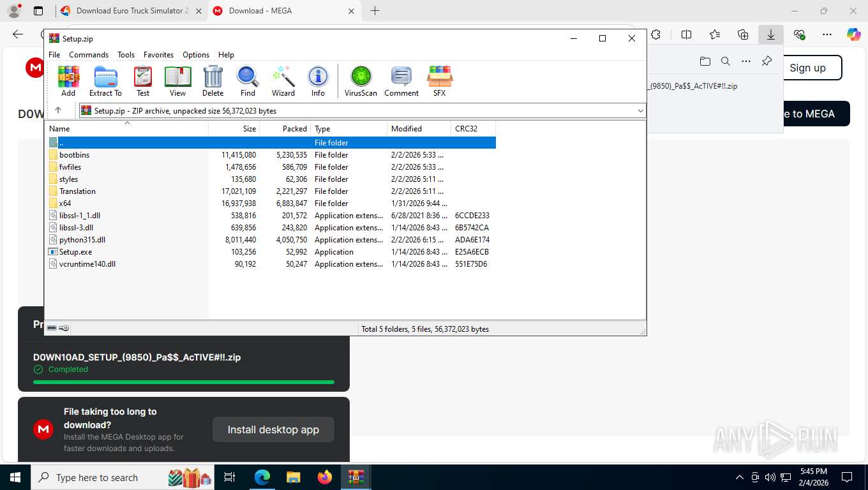The width and height of the screenshot is (868, 490).
Task: Open the browser profile icon
Action: click(x=13, y=11)
